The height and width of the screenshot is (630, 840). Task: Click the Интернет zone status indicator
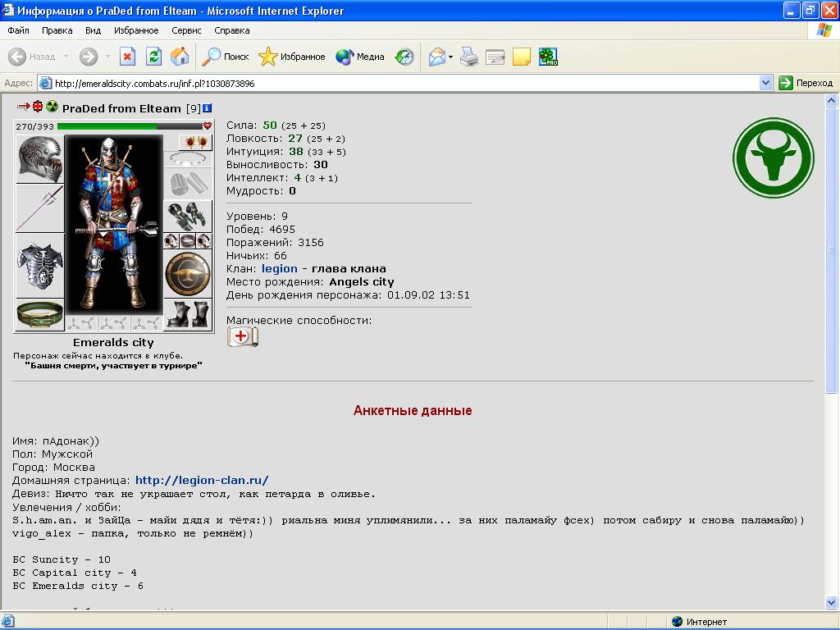point(700,622)
